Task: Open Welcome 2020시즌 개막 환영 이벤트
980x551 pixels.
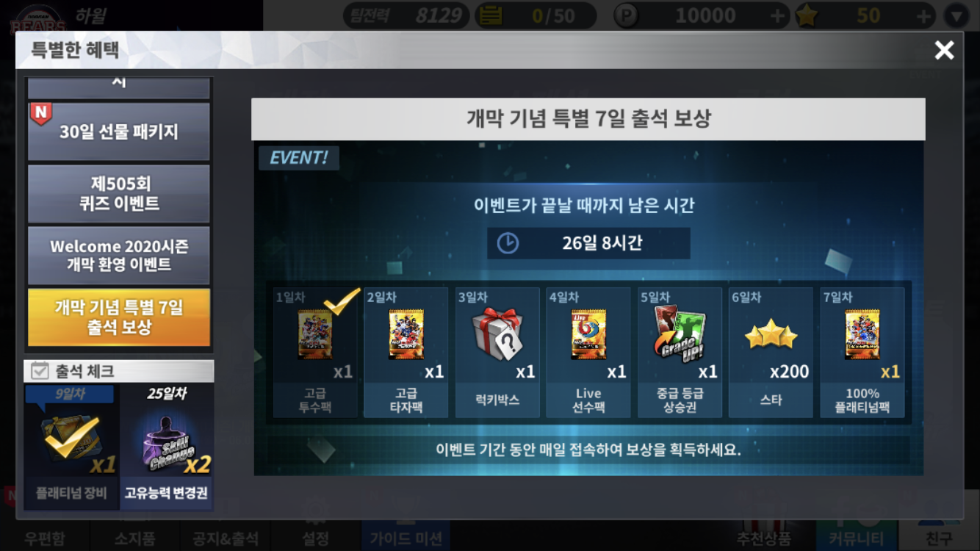Action: pos(119,256)
